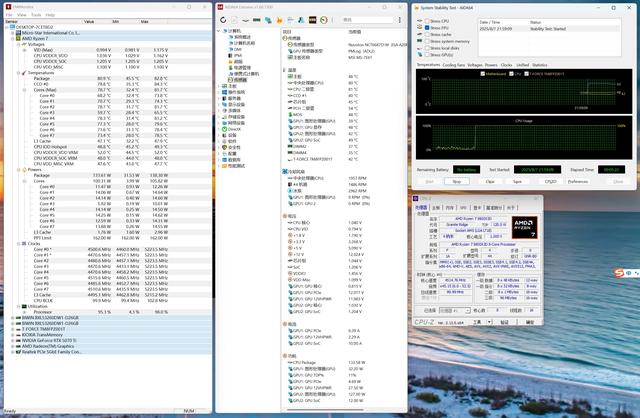
Task: Click the green clock icon in AIDA64 toolbar
Action: (324, 20)
